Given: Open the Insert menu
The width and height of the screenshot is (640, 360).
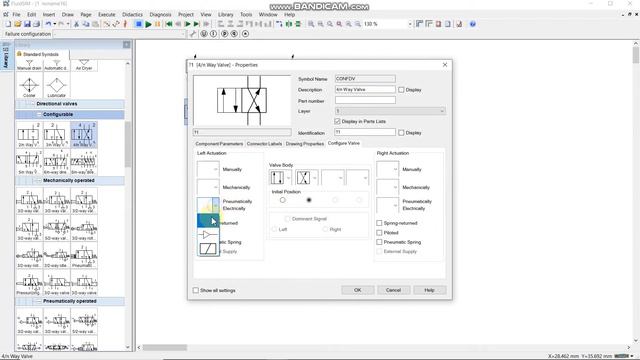Looking at the screenshot, I should (49, 14).
